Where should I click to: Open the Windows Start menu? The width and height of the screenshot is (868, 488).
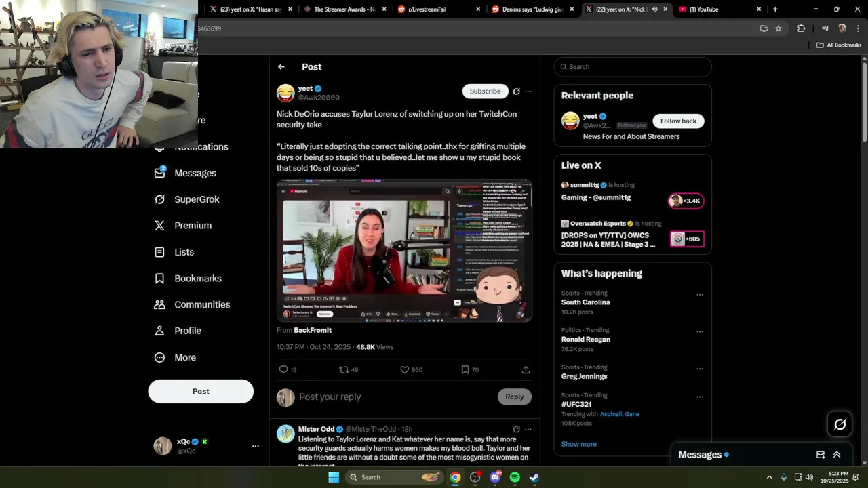coord(333,477)
